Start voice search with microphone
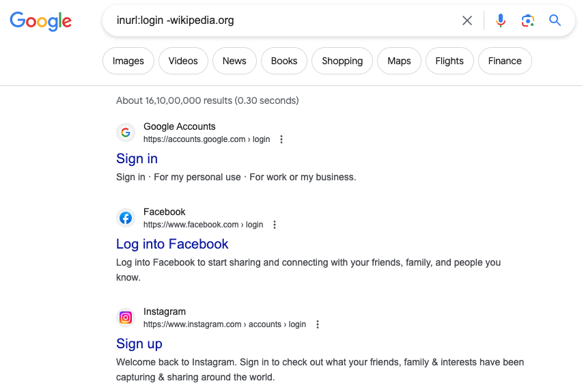This screenshot has height=392, width=582. coord(501,20)
